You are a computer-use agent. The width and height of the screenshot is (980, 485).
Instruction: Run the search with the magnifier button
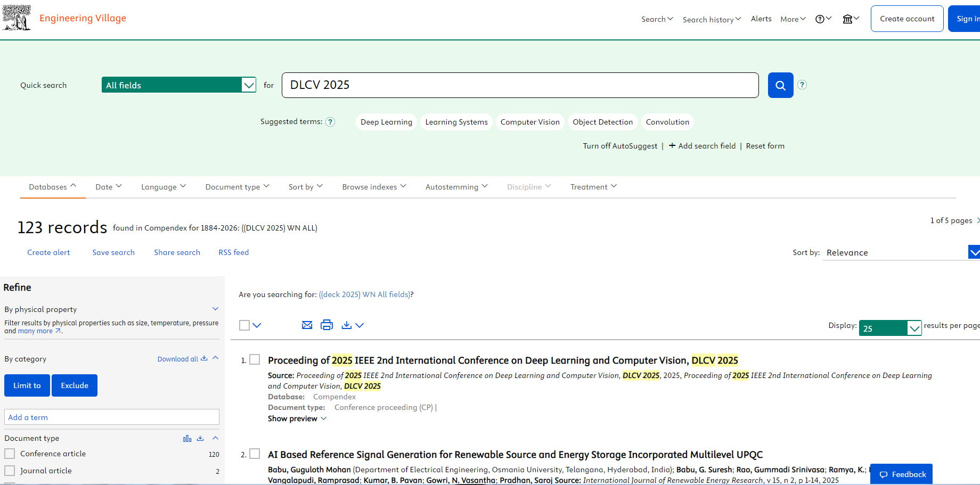(x=780, y=85)
